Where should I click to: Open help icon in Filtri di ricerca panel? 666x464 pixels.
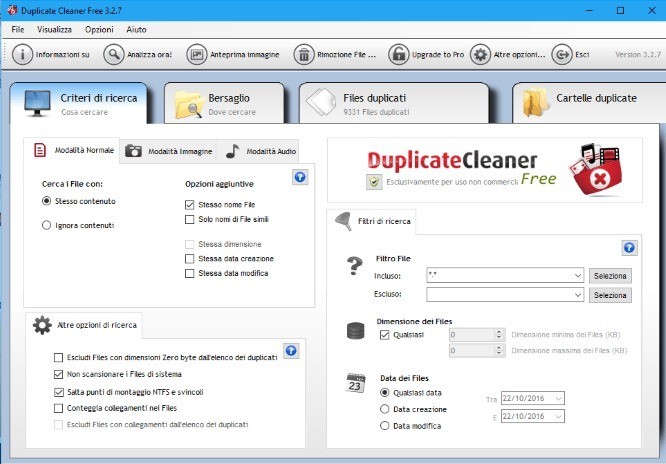click(629, 248)
